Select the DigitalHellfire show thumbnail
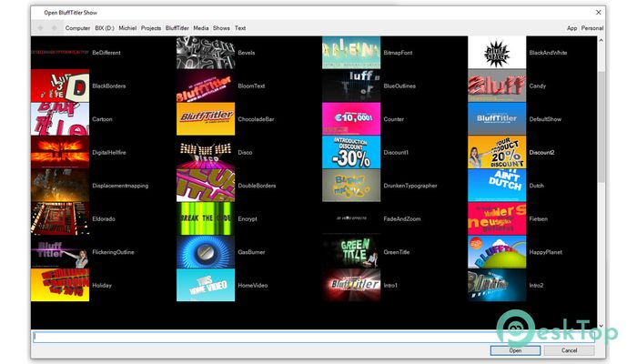 tap(60, 152)
